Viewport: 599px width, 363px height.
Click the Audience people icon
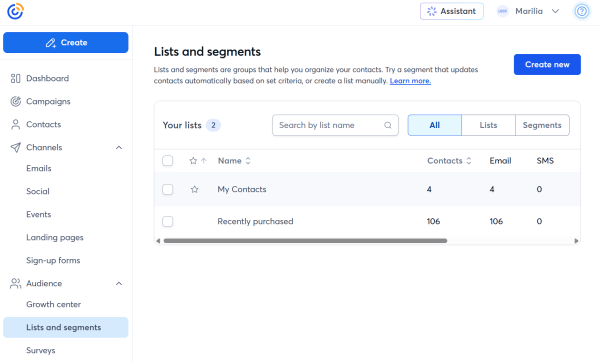coord(15,283)
